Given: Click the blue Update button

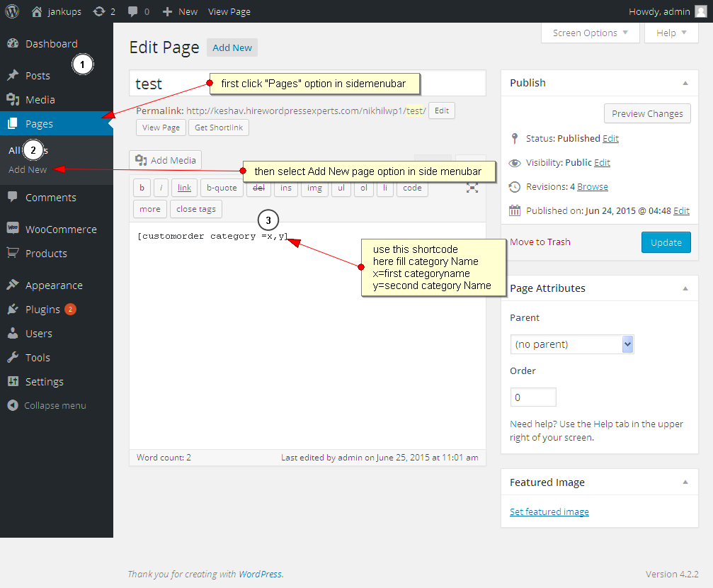Looking at the screenshot, I should [666, 242].
